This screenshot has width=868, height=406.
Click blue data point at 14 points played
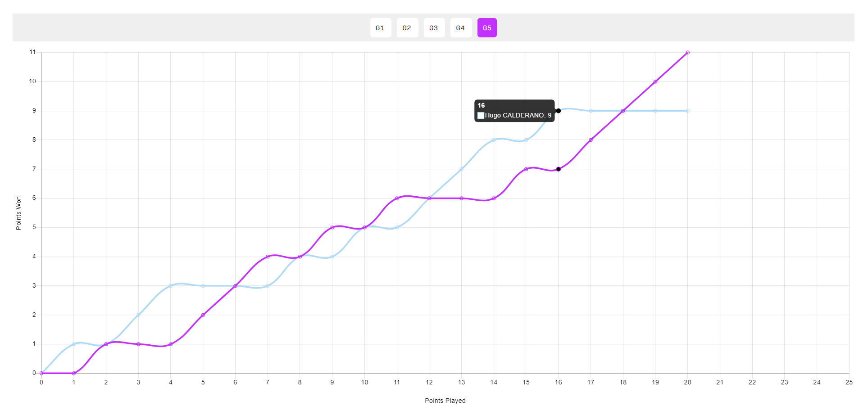point(494,140)
